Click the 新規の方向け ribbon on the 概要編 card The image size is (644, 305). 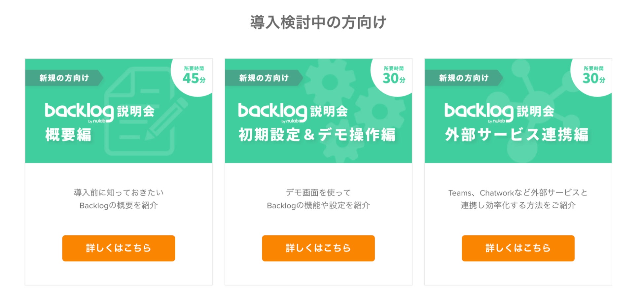coord(64,78)
